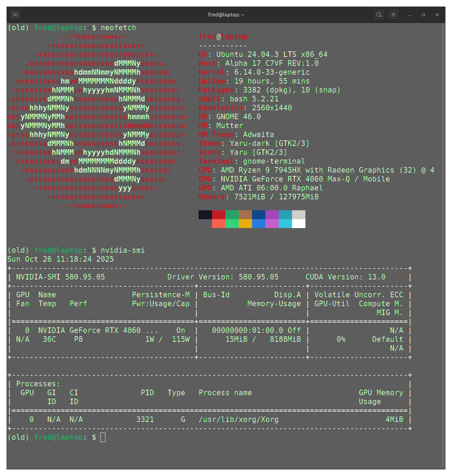Screen dimensions: 452x476
Task: Click the date 'Sun Oct 26 11:18:24 2025'
Action: 61,259
